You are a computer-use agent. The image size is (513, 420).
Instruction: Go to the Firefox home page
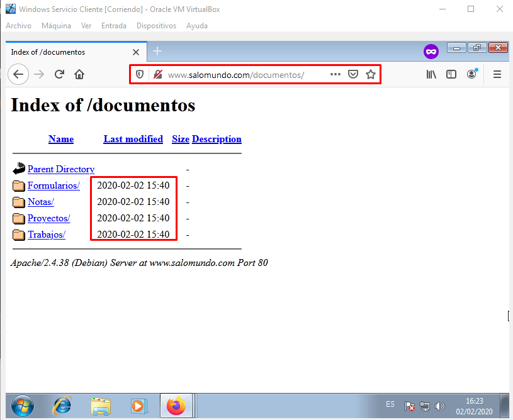[79, 74]
